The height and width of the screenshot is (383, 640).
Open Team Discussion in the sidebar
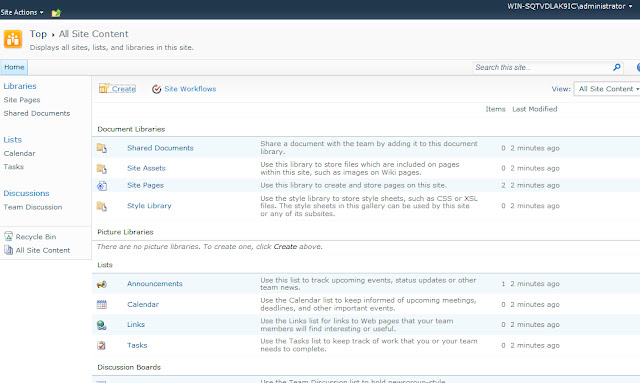tap(33, 207)
